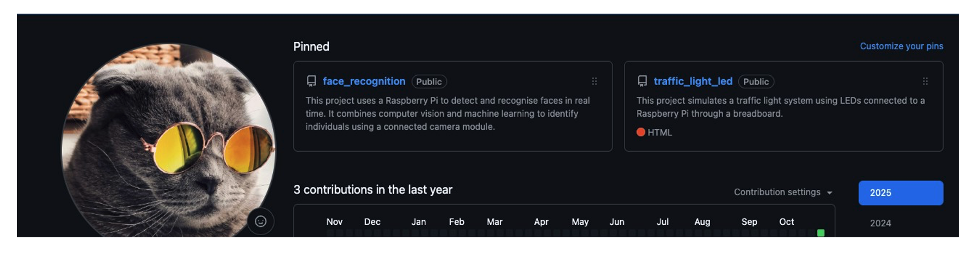Click the 3 contributions in last year heading
Screen dimensions: 980x258
coord(373,190)
